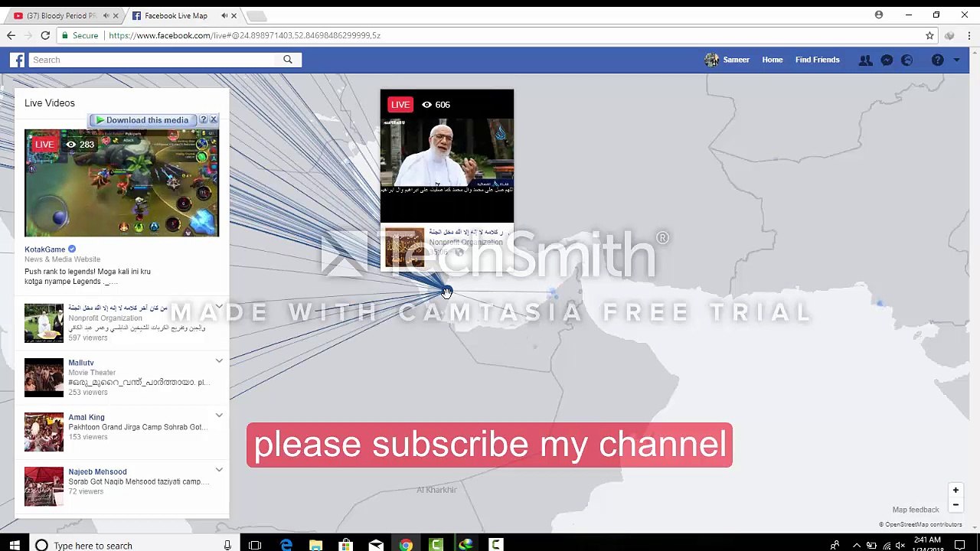Expand the Najeeb Mehsood entry chevron
This screenshot has width=980, height=551.
(219, 470)
